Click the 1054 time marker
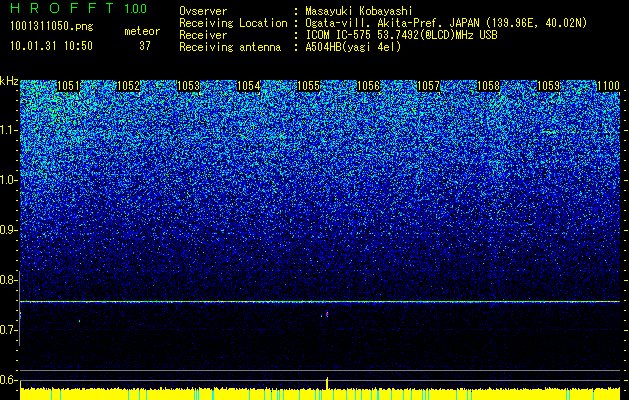 tap(248, 86)
